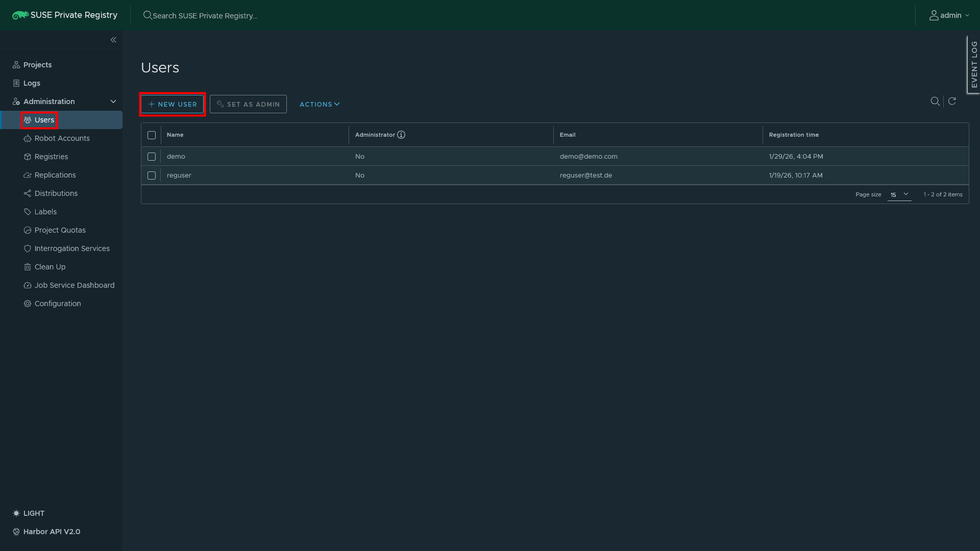This screenshot has width=980, height=551.
Task: Focus the Search SUSE Private Registry field
Action: (x=205, y=16)
